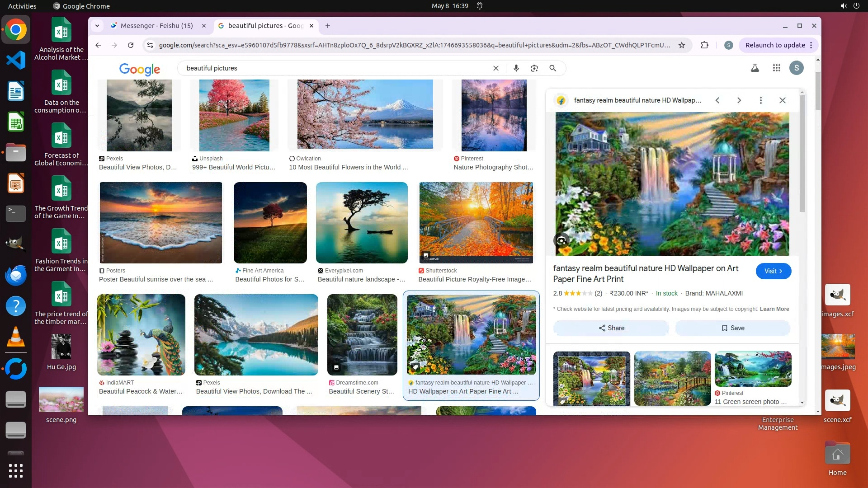868x488 pixels.
Task: Open preview panel three-dot menu
Action: [x=760, y=100]
